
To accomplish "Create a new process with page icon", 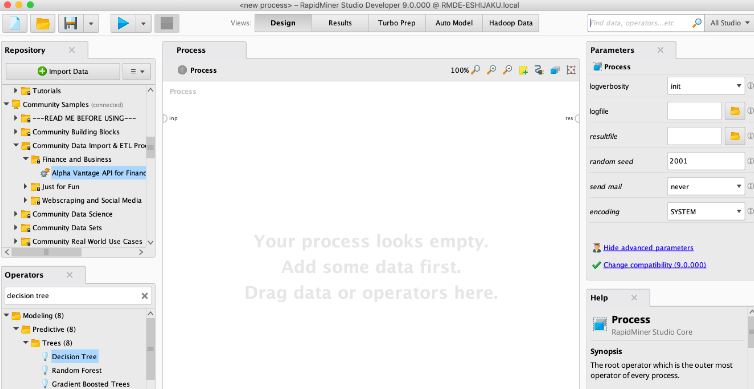I will point(14,23).
